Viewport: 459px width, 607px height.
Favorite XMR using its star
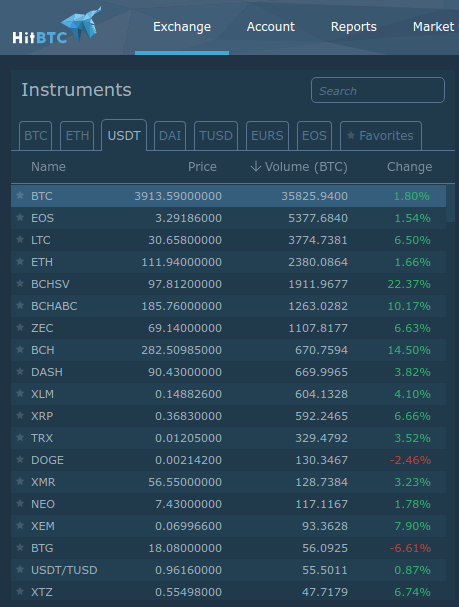coord(20,482)
